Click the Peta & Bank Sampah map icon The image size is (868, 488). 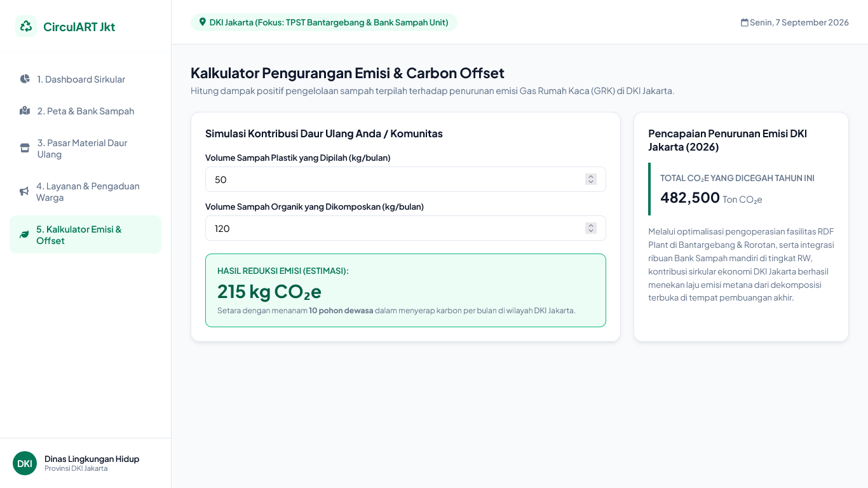pos(25,111)
